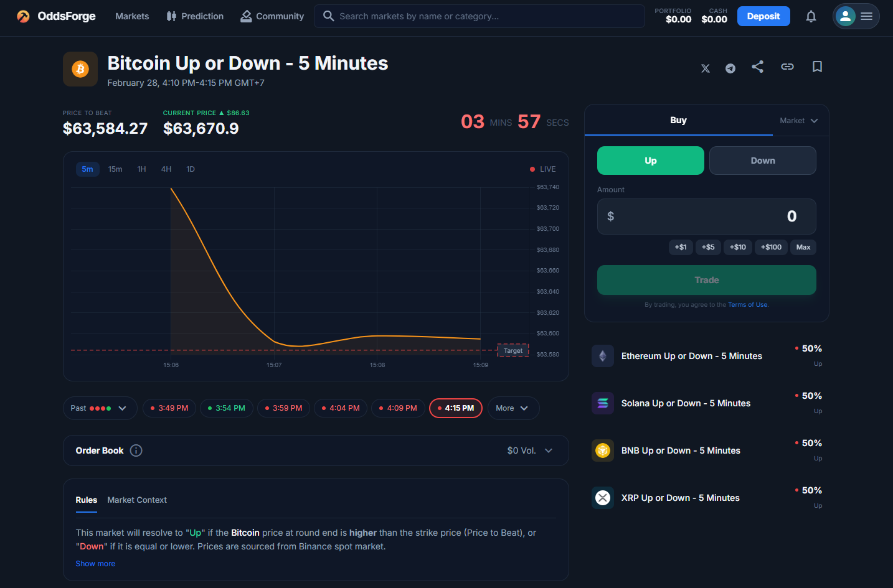Select the 4H chart interval
Image resolution: width=893 pixels, height=588 pixels.
pyautogui.click(x=166, y=169)
